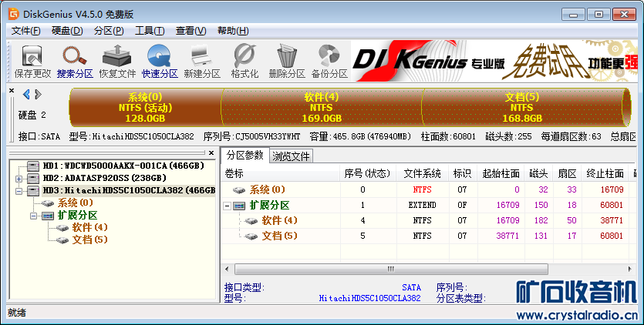Select 软件(4) label in left tree
This screenshot has height=325, width=644.
point(89,227)
